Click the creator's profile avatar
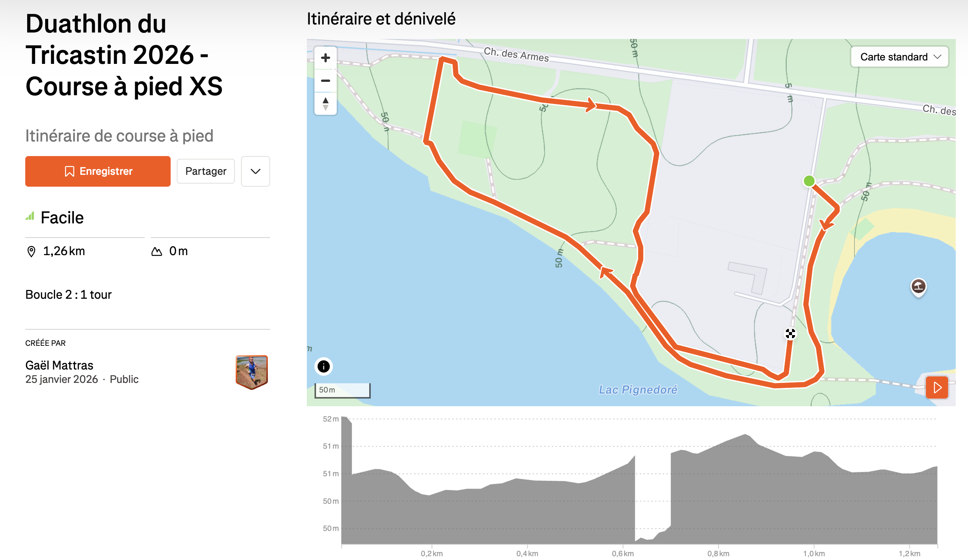Image resolution: width=968 pixels, height=560 pixels. point(252,371)
